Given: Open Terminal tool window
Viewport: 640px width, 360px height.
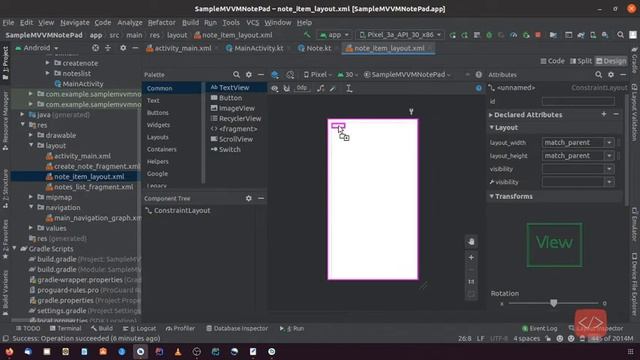Looking at the screenshot, I should click(65, 328).
